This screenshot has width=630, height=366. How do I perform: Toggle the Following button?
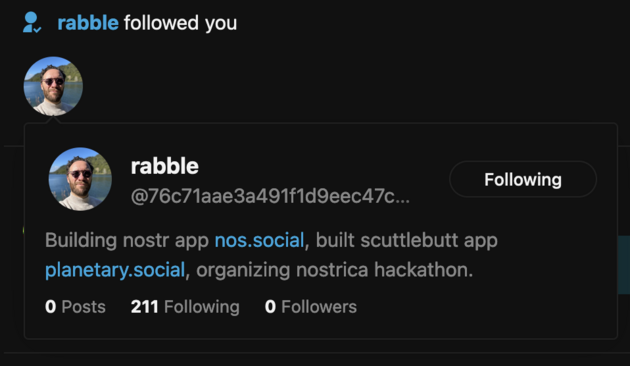523,179
